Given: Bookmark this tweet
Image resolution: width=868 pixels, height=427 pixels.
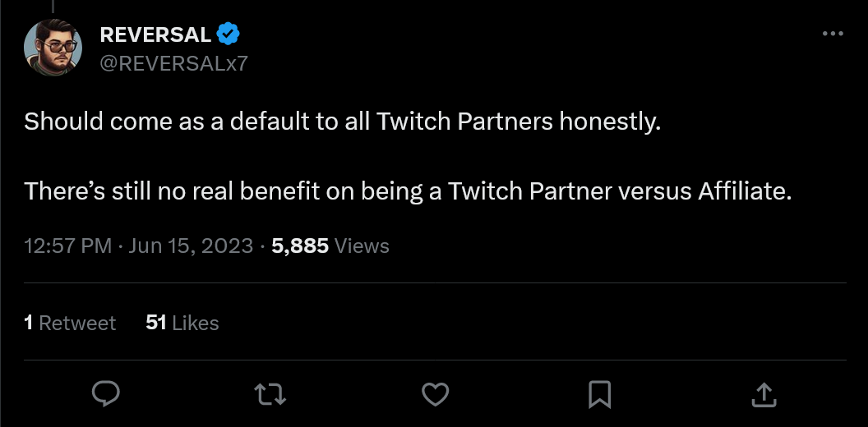Looking at the screenshot, I should pos(599,394).
